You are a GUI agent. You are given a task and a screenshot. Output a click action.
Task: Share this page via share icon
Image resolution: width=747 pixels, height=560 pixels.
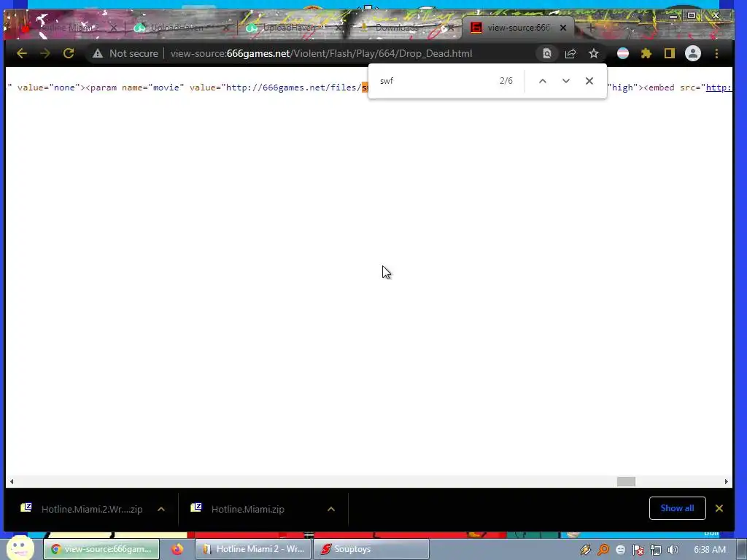[570, 53]
